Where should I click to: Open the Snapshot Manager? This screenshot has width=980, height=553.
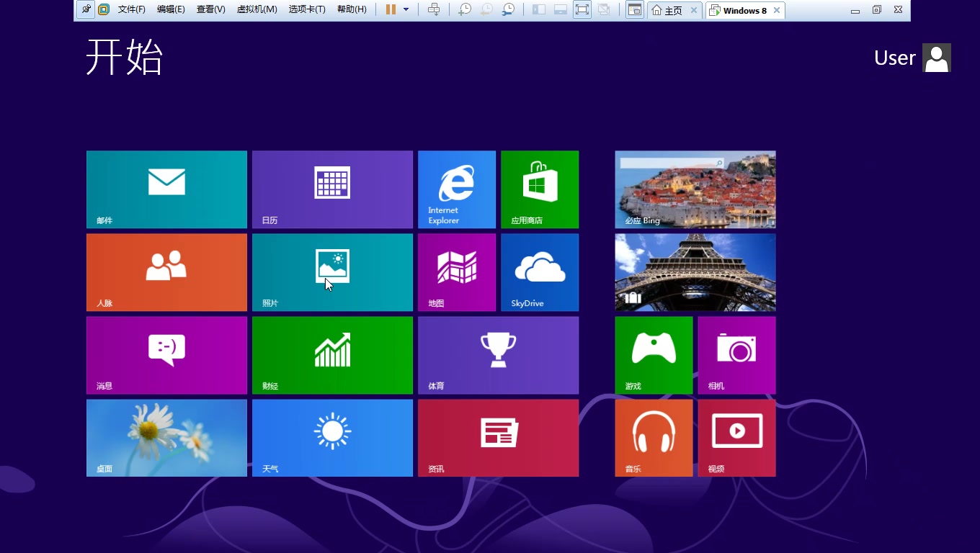point(508,9)
